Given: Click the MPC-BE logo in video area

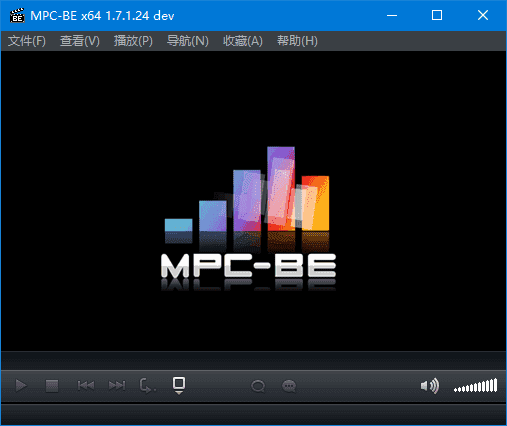Looking at the screenshot, I should (248, 219).
